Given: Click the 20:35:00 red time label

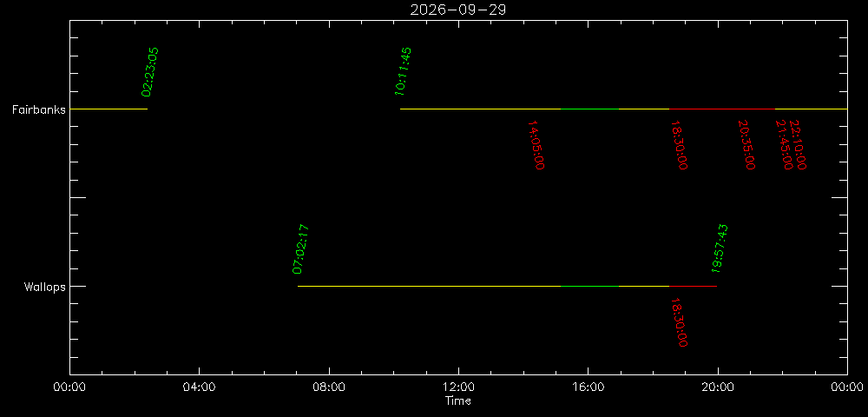Looking at the screenshot, I should 746,145.
